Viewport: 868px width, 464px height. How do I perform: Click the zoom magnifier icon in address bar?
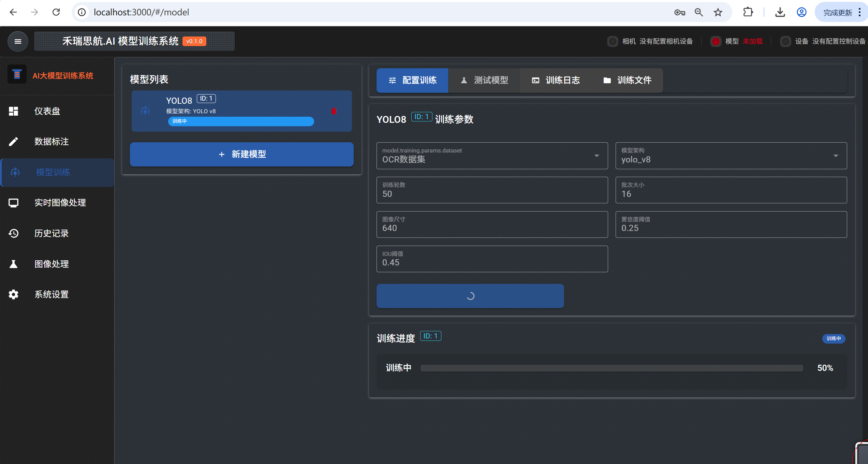(698, 12)
